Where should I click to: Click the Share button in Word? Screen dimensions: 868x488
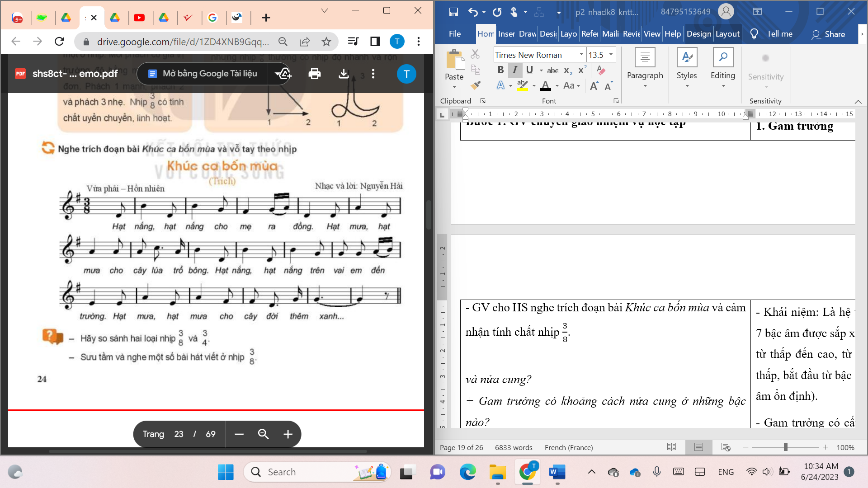coord(828,34)
